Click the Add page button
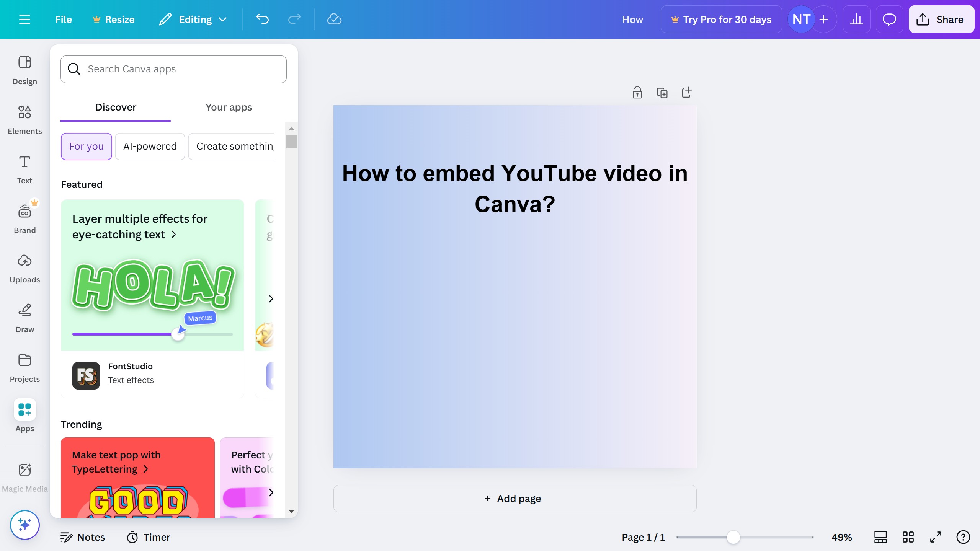The width and height of the screenshot is (980, 551). click(514, 498)
